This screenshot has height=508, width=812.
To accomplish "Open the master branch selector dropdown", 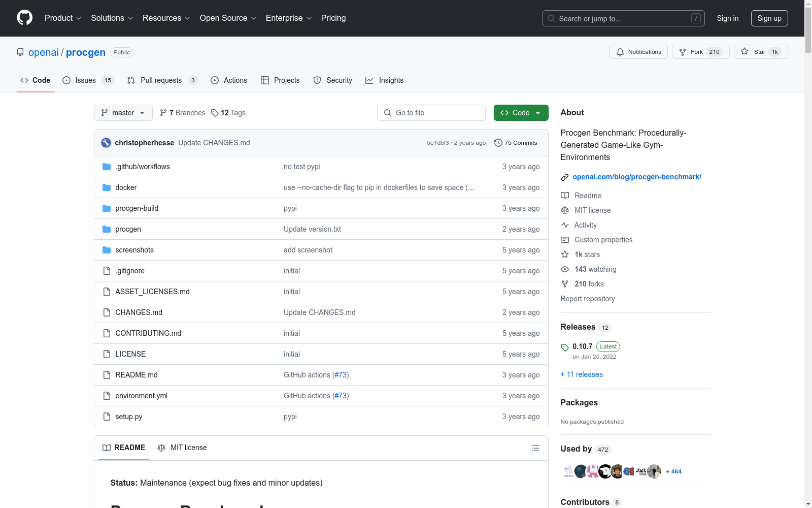I will (123, 113).
